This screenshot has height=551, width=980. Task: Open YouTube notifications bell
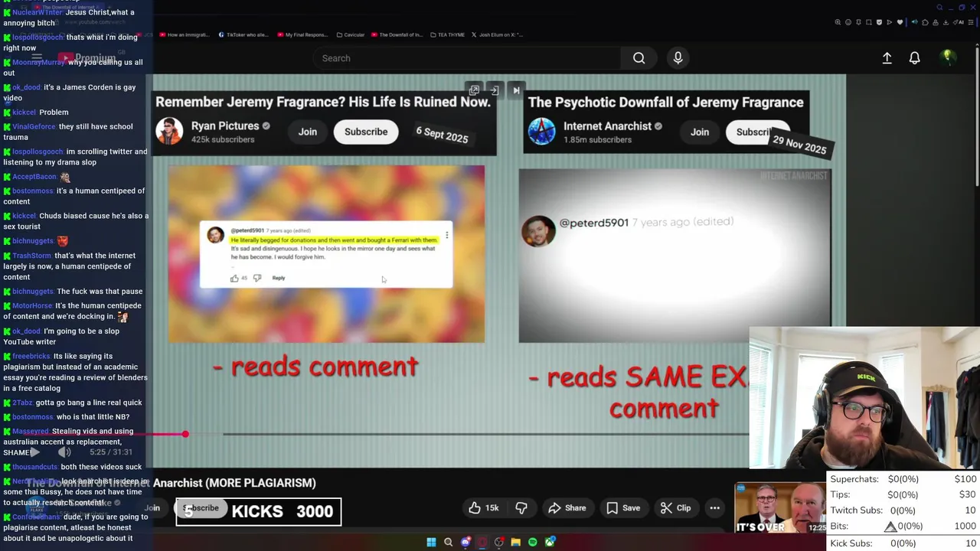click(x=914, y=58)
